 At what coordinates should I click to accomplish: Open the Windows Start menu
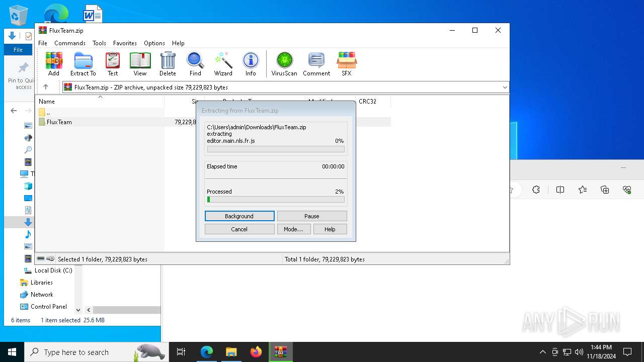pyautogui.click(x=12, y=352)
